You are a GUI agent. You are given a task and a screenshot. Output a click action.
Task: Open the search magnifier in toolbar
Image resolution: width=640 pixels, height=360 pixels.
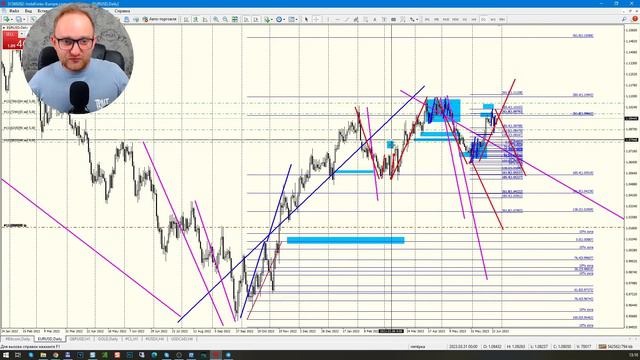pos(624,19)
